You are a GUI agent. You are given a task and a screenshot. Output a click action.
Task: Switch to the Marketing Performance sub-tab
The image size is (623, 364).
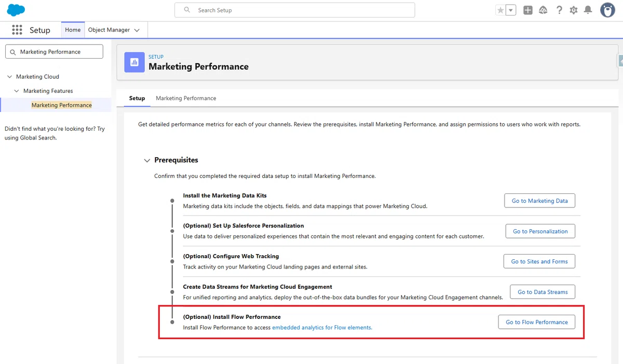point(186,98)
